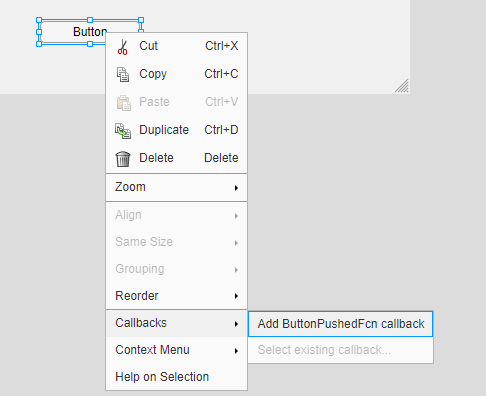Click the Duplicate icon in context menu
The height and width of the screenshot is (396, 486).
tap(123, 131)
